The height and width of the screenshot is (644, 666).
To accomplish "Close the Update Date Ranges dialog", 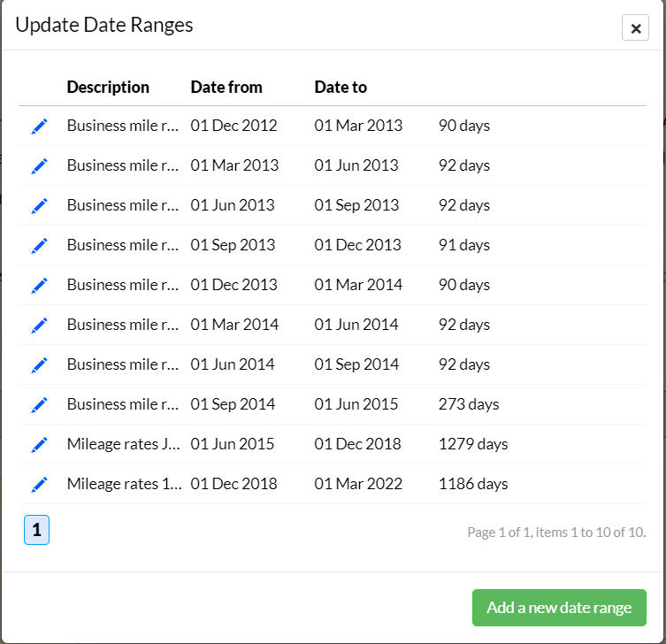I will tap(635, 28).
